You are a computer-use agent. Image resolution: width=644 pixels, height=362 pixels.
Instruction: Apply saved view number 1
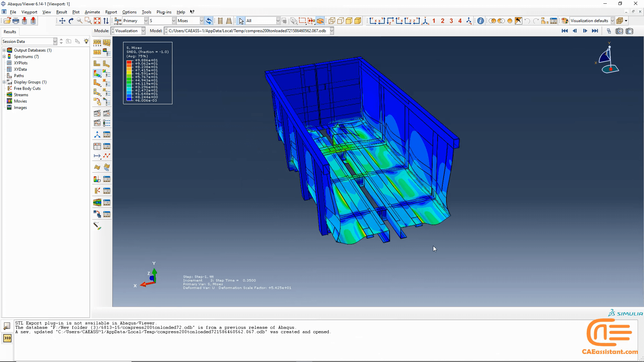point(434,21)
